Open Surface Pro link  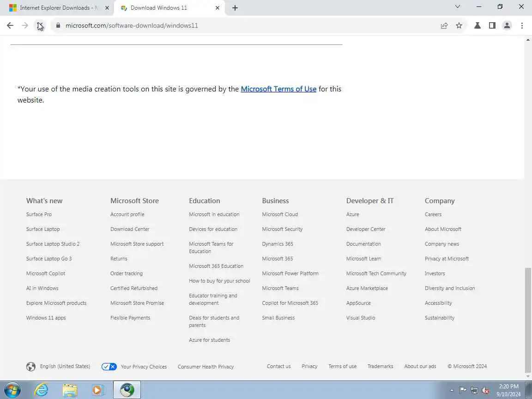pyautogui.click(x=39, y=214)
